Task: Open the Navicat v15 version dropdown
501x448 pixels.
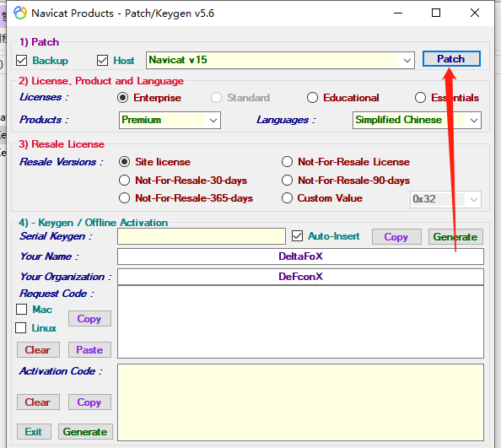Action: point(280,60)
